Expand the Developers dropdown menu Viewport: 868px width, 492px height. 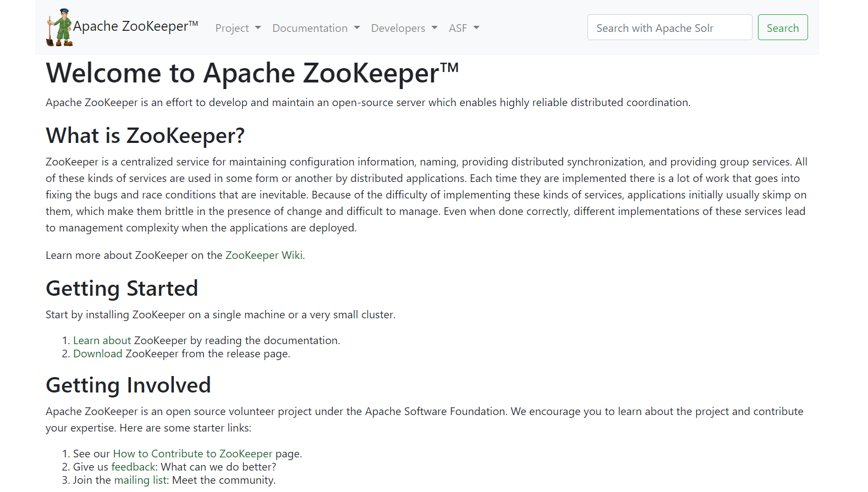pyautogui.click(x=404, y=28)
